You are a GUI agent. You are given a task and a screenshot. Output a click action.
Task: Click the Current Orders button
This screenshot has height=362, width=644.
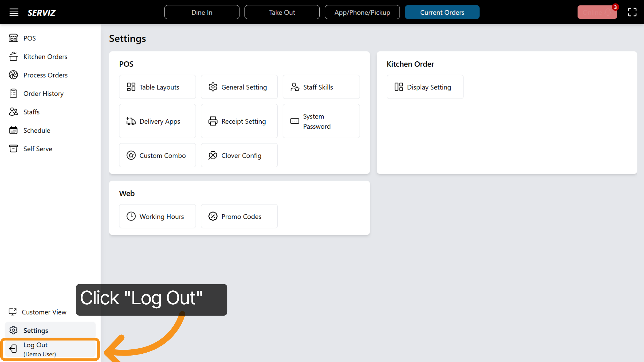[442, 12]
